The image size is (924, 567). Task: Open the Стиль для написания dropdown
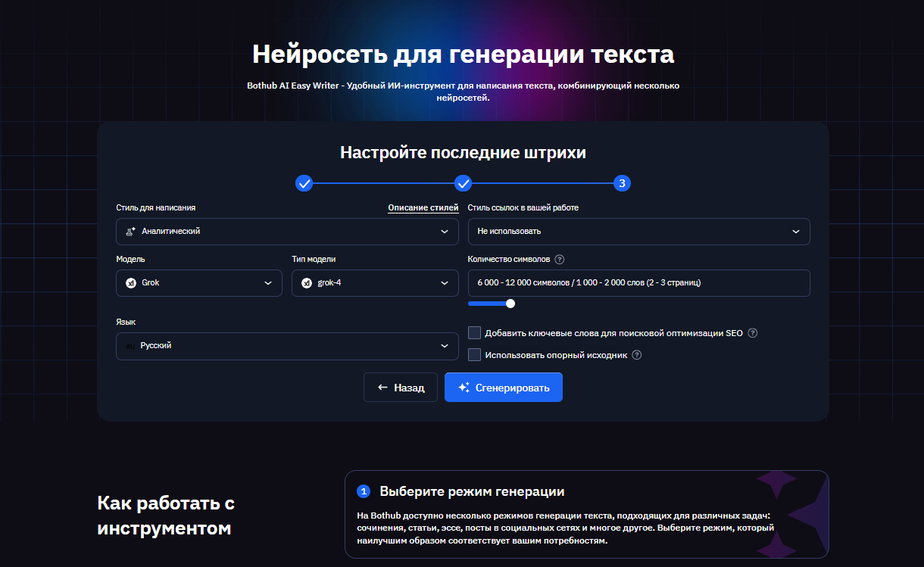(288, 231)
